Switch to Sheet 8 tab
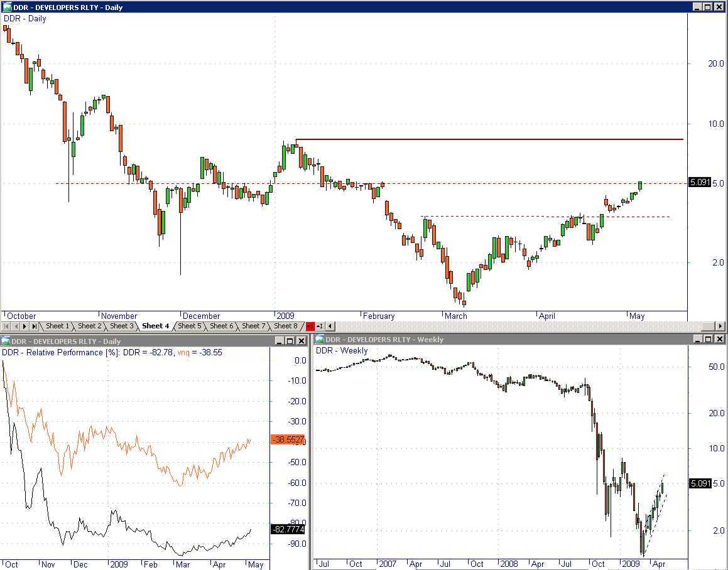Image resolution: width=728 pixels, height=570 pixels. (x=286, y=326)
